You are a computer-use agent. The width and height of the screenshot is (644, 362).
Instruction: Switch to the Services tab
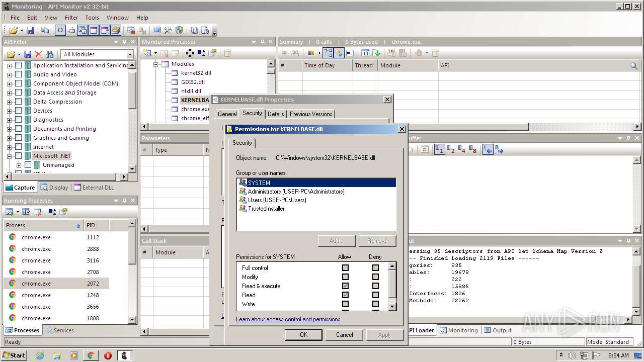59,330
